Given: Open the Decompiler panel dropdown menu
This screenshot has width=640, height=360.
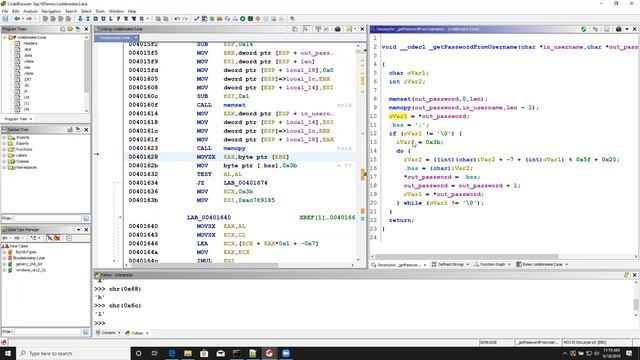Looking at the screenshot, I should point(627,29).
